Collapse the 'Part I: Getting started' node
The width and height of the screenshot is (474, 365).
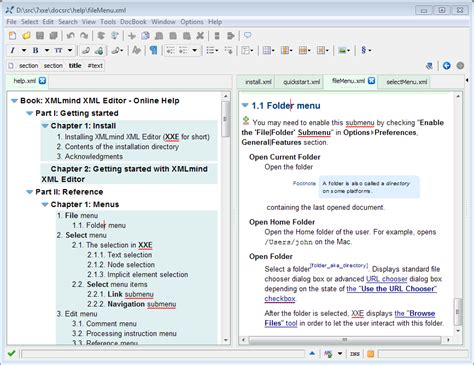click(30, 113)
